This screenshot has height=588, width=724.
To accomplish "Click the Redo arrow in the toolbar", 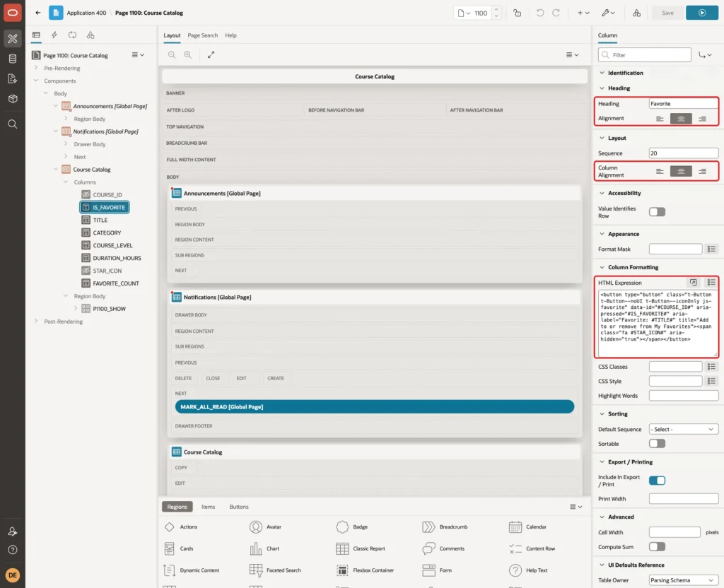I will click(x=556, y=13).
